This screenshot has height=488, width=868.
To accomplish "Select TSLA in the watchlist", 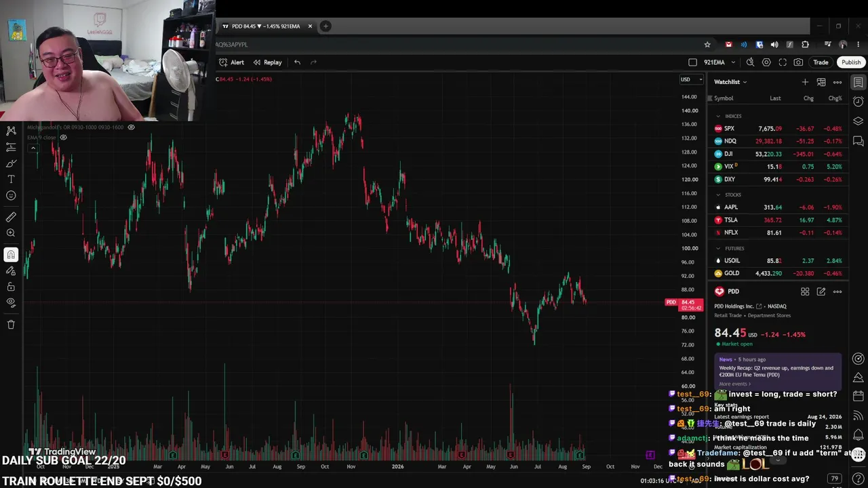I will [778, 220].
